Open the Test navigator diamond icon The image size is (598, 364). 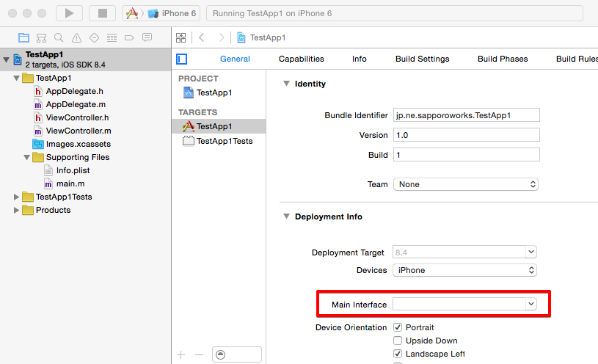click(x=94, y=37)
